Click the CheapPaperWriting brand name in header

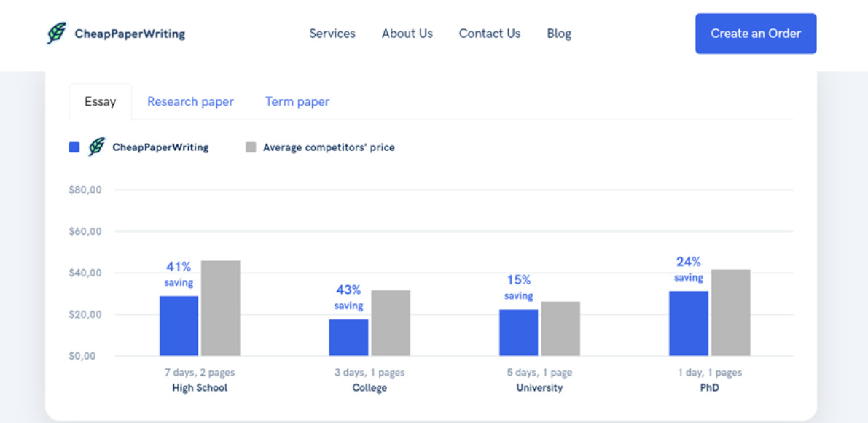(130, 34)
